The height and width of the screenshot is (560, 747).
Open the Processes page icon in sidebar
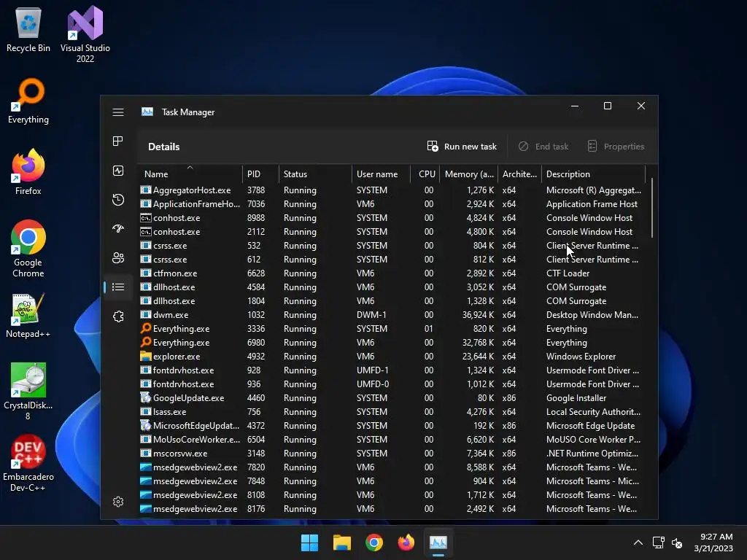118,141
